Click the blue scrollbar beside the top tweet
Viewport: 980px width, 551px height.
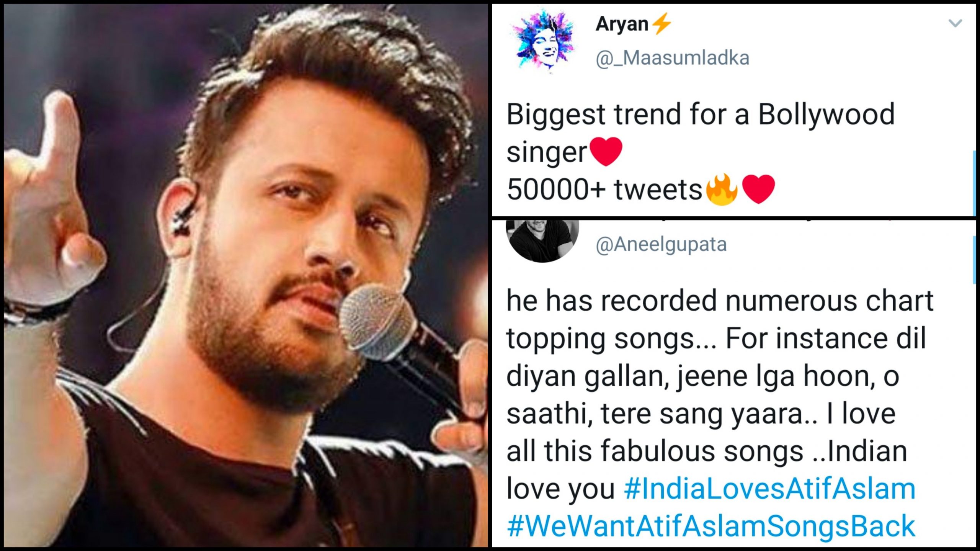(x=974, y=183)
